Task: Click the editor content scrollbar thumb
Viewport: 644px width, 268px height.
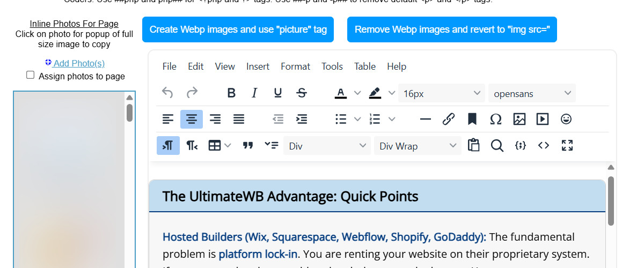Action: click(x=611, y=200)
